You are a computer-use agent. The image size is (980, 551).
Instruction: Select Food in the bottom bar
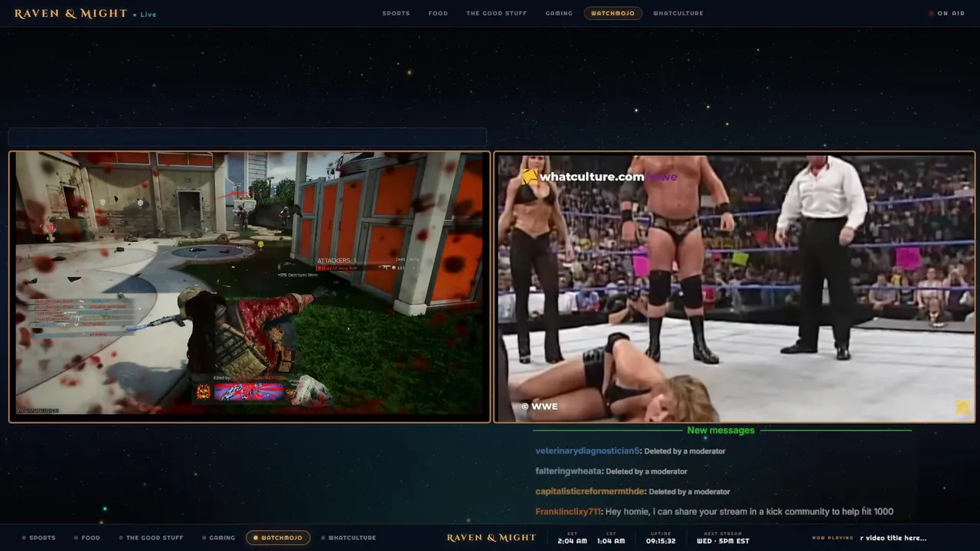pyautogui.click(x=87, y=538)
